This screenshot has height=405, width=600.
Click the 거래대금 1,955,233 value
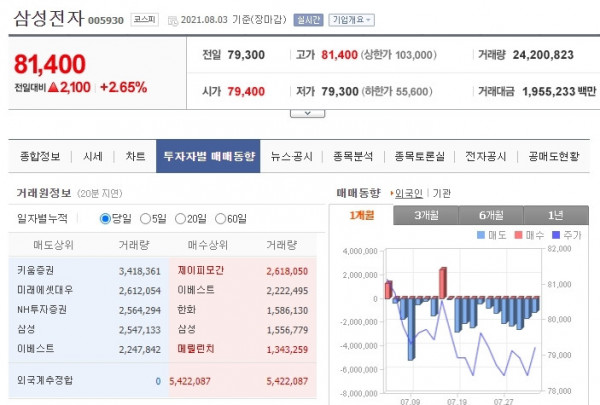549,91
